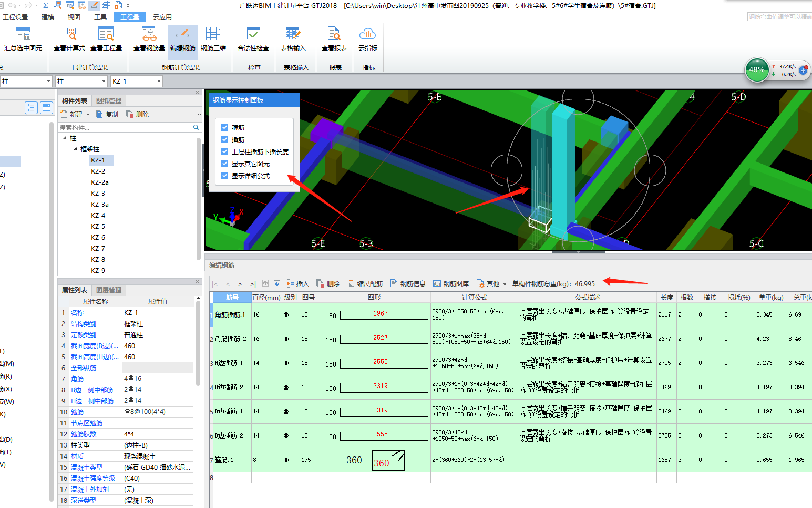The width and height of the screenshot is (812, 508).
Task: Click 混凝土强度等级 property link
Action: click(x=93, y=478)
